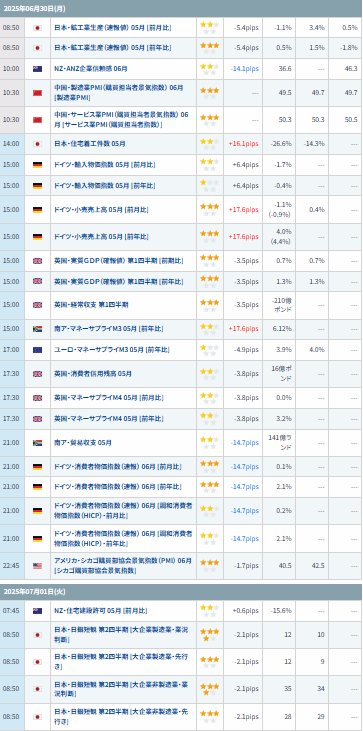Viewport: 363px width, 731px height.
Task: Open 中国・サービス業PMI 06月 link
Action: coord(121,120)
